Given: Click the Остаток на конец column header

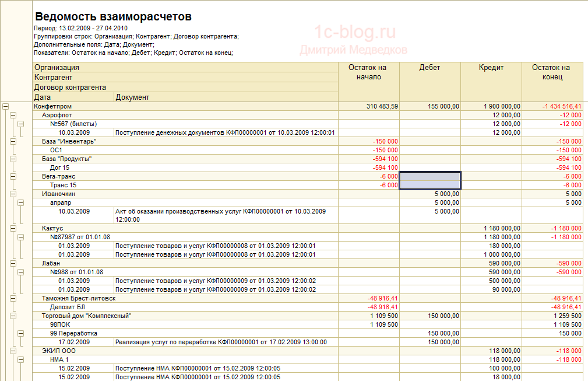Looking at the screenshot, I should tap(551, 72).
